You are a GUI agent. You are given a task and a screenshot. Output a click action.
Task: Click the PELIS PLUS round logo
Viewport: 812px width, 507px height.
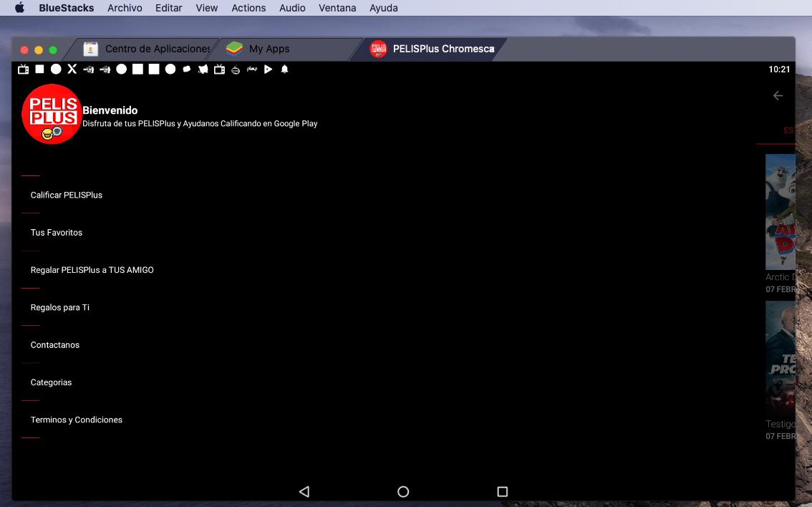[x=52, y=114]
